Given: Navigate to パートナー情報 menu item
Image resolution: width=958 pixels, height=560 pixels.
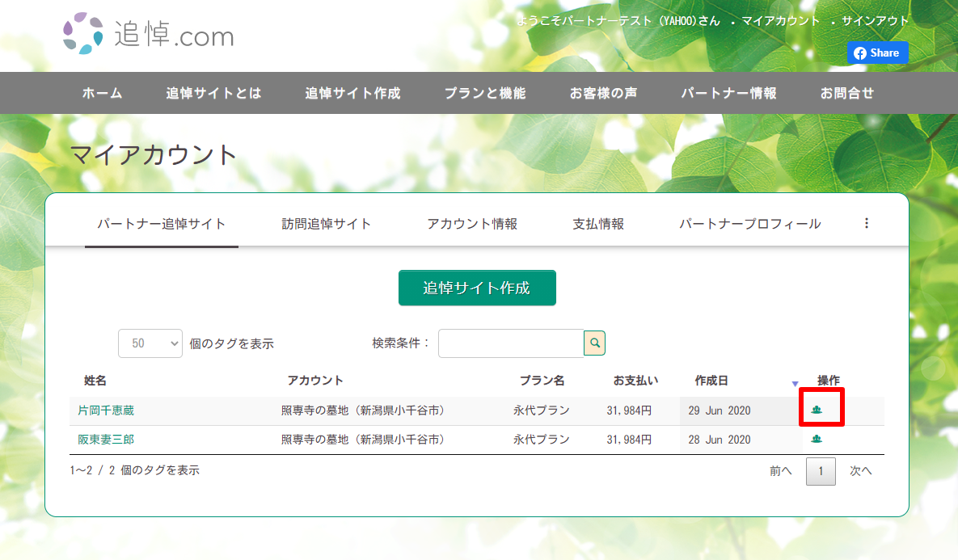Looking at the screenshot, I should coord(728,93).
